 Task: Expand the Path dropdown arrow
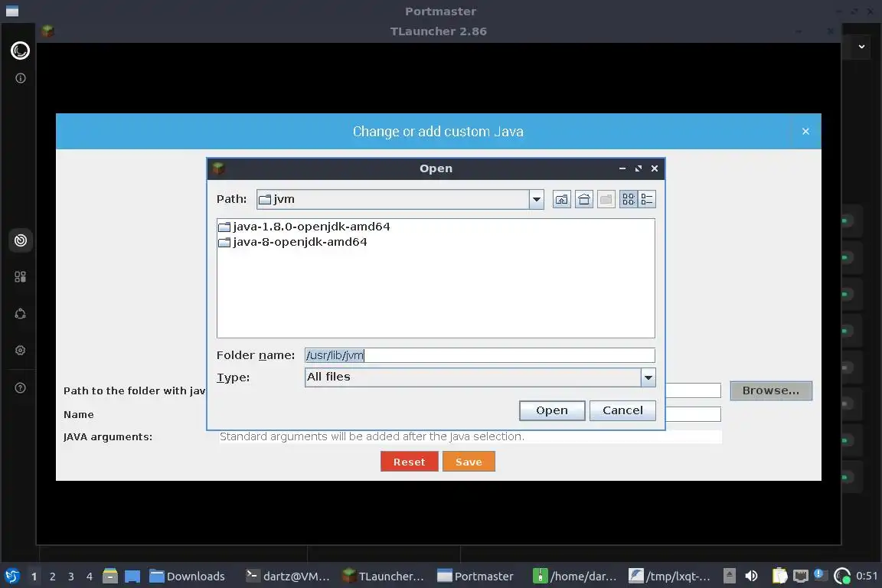[537, 199]
